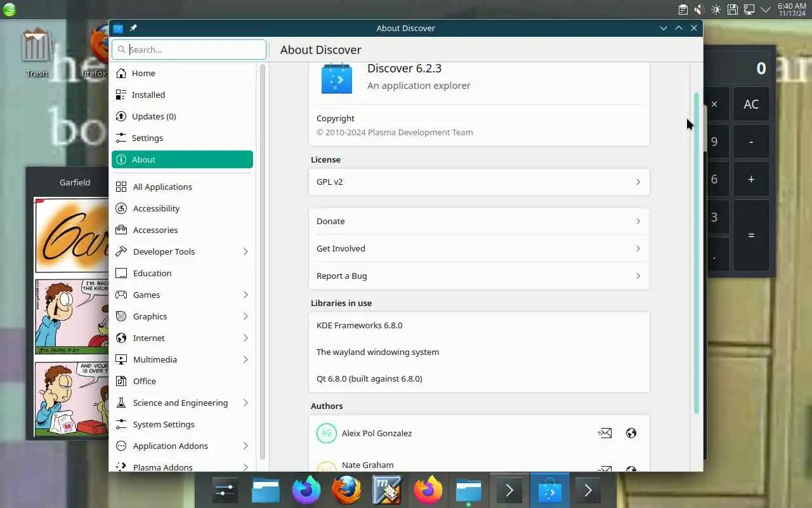Visit Aleix Pol Gonzalez's website globe icon
This screenshot has width=812, height=508.
(x=631, y=433)
